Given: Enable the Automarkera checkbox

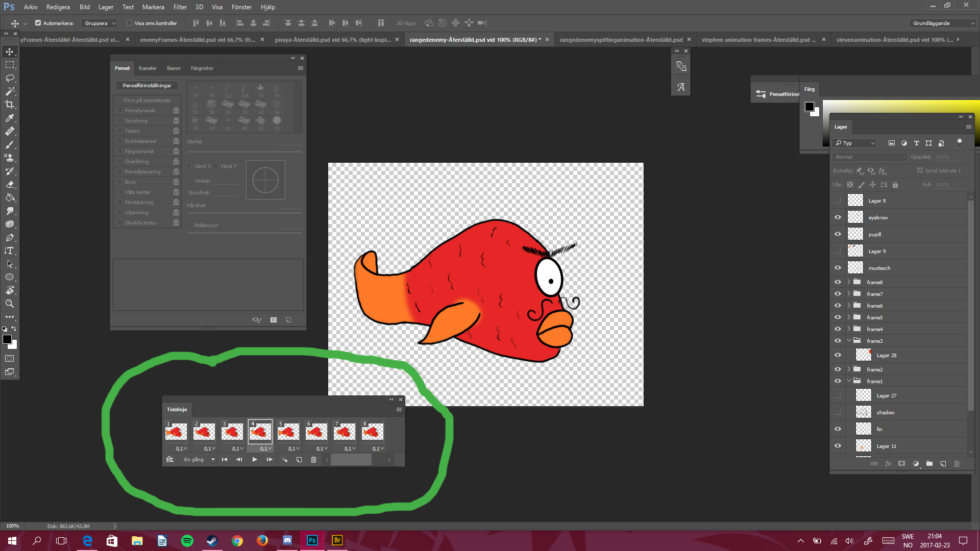Looking at the screenshot, I should [38, 23].
